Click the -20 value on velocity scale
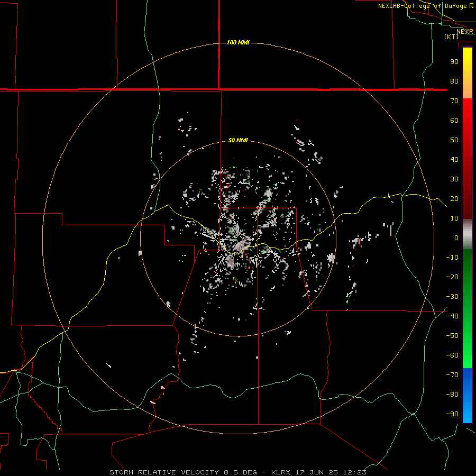Image resolution: width=476 pixels, height=476 pixels. [452, 277]
